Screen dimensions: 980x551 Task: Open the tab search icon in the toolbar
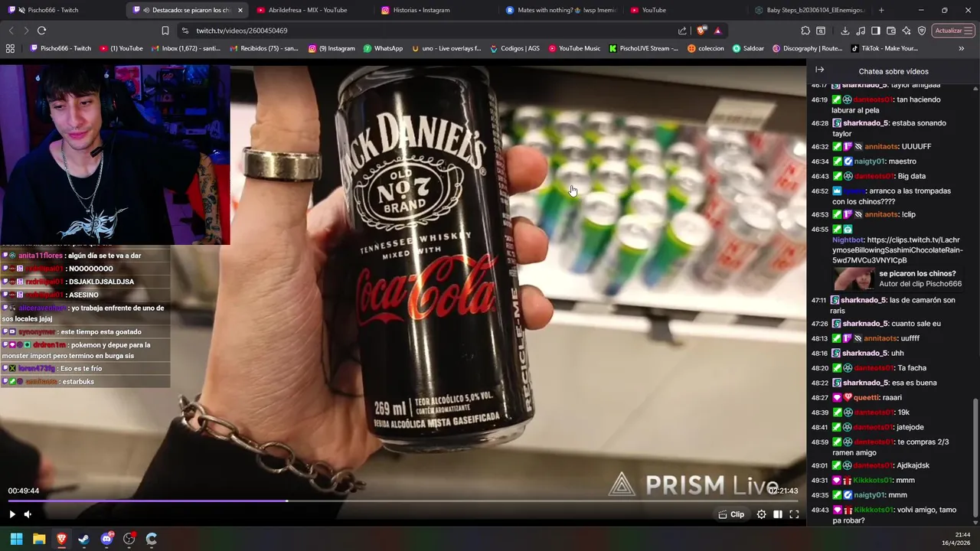tap(821, 31)
